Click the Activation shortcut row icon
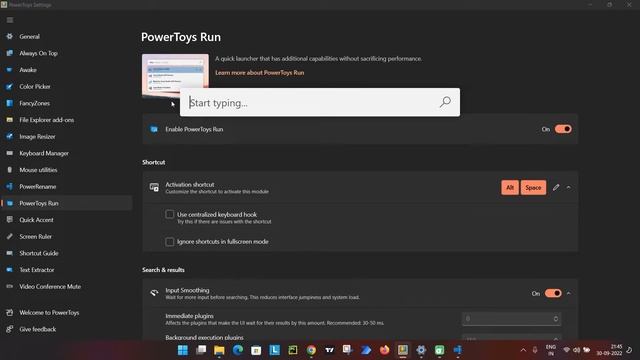640x360 pixels. point(154,187)
